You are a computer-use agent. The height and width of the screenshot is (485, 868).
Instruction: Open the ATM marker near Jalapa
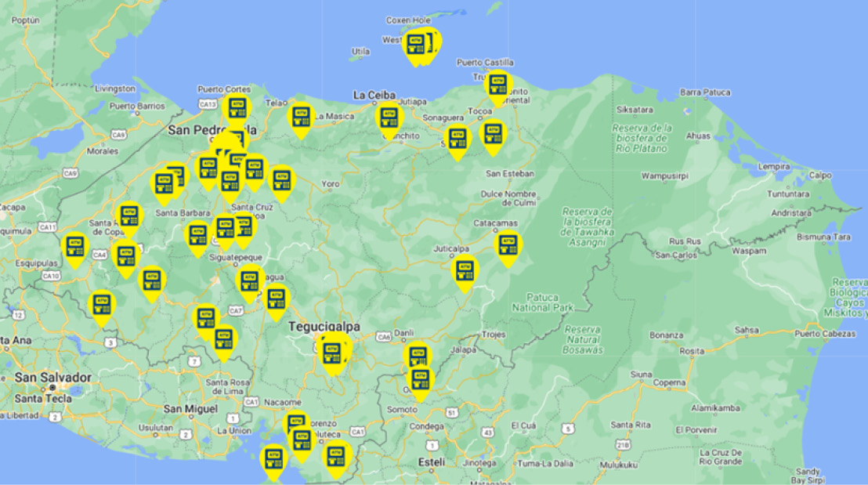(x=418, y=356)
